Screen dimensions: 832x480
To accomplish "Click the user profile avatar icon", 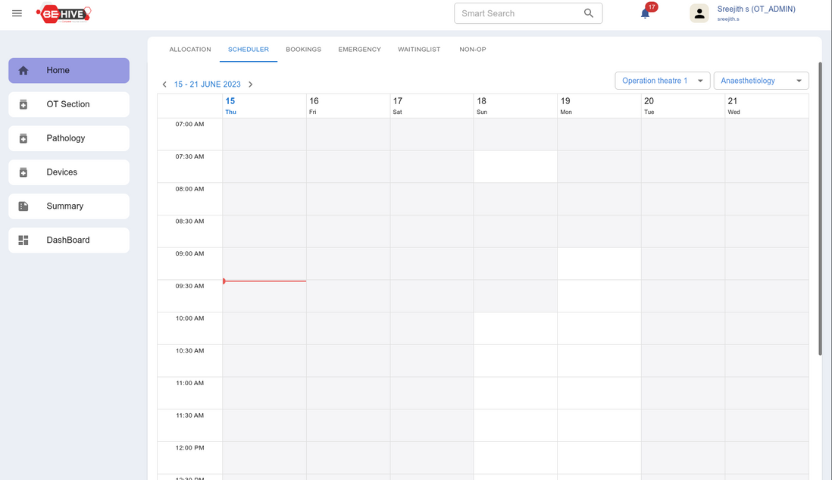I will [699, 13].
